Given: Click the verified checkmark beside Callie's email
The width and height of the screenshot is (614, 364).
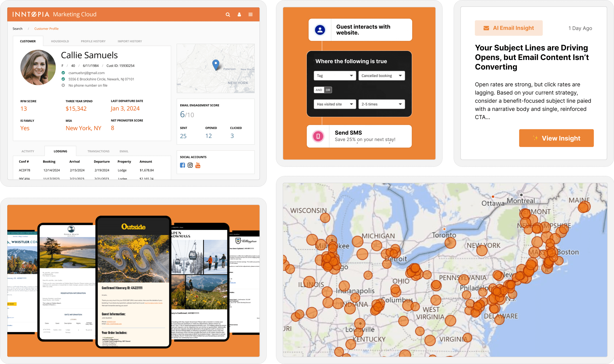Looking at the screenshot, I should coord(63,73).
